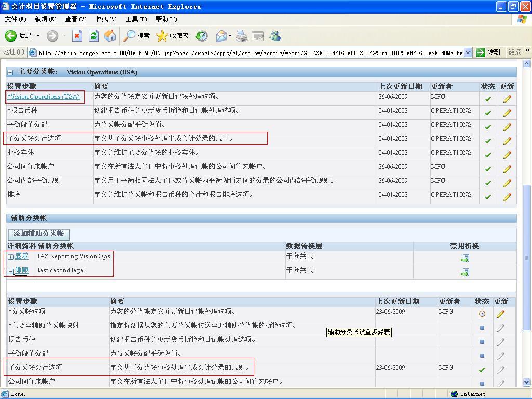Open the 编辑(E) menu
Screen dimensions: 532x399
[46, 19]
